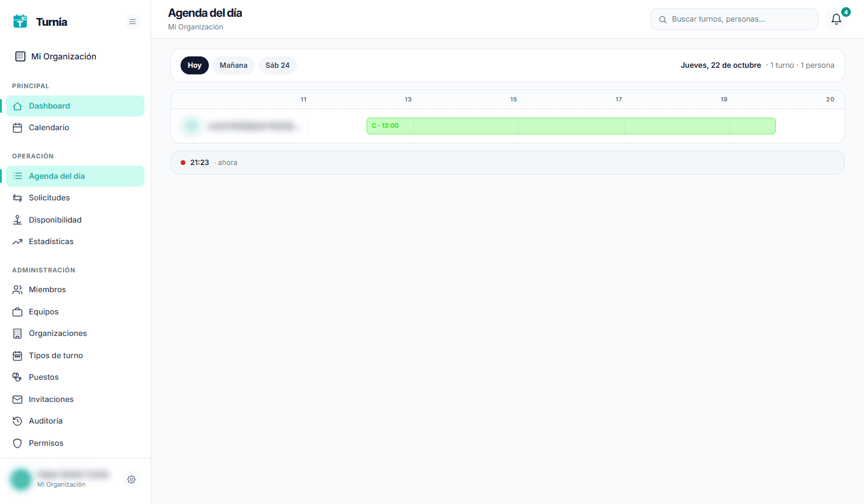
Task: Click the Puestos stethoscope icon
Action: tap(17, 377)
